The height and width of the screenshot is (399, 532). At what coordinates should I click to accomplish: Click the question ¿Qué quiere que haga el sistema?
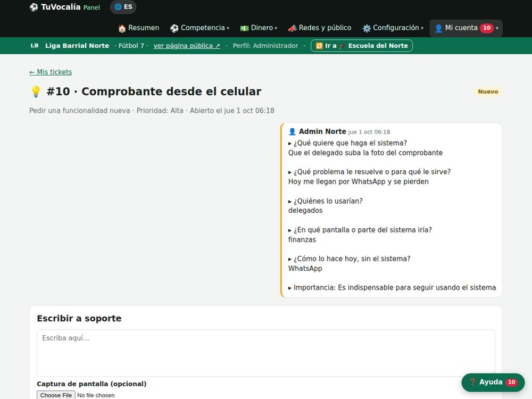350,143
